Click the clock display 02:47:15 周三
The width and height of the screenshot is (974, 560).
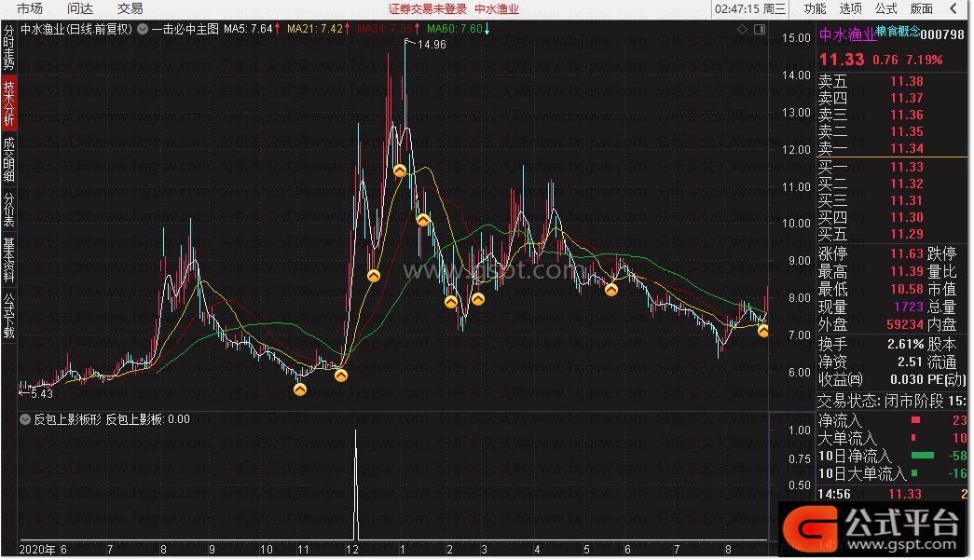click(749, 8)
